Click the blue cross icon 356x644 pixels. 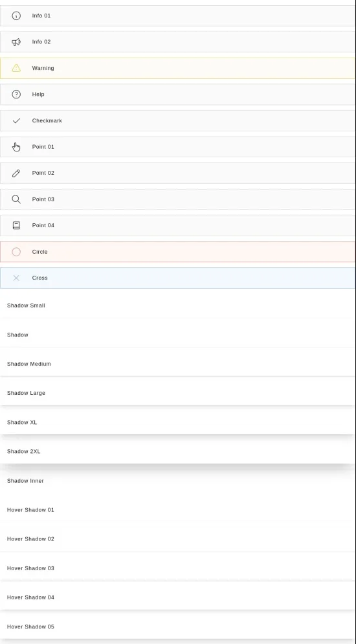16,278
